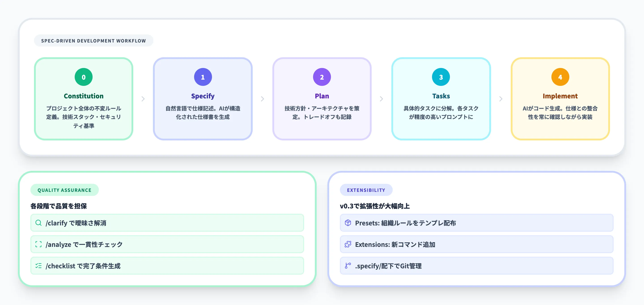The height and width of the screenshot is (305, 644).
Task: Click the git branch icon beside .specify/
Action: pyautogui.click(x=348, y=266)
